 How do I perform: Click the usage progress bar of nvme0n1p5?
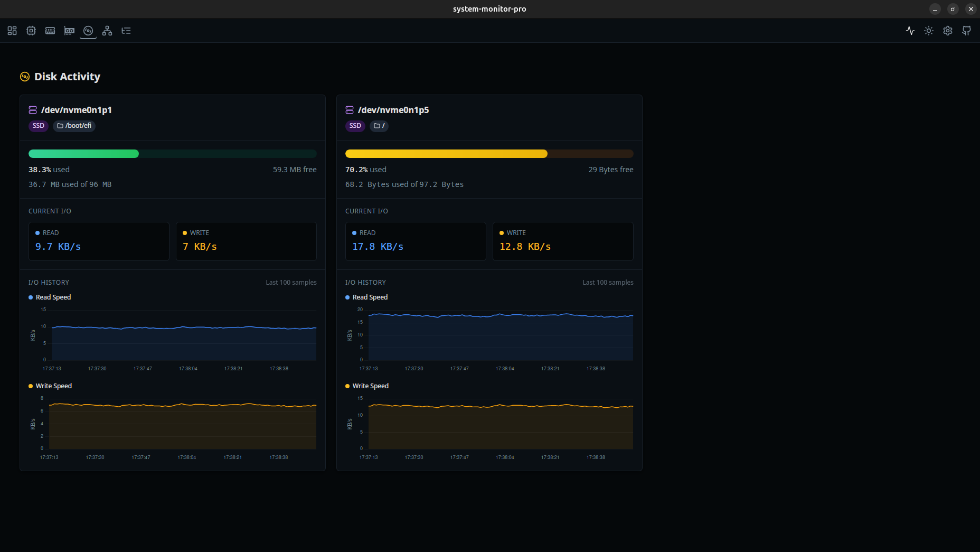pyautogui.click(x=489, y=153)
